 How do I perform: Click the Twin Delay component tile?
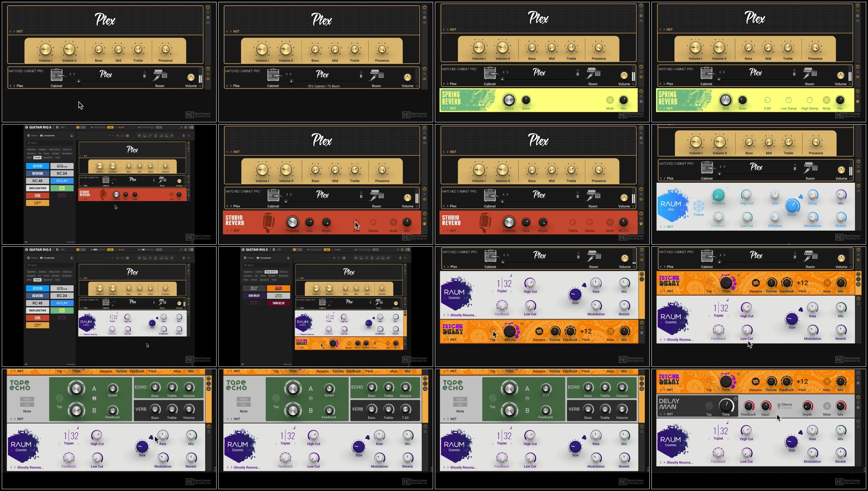[x=278, y=303]
